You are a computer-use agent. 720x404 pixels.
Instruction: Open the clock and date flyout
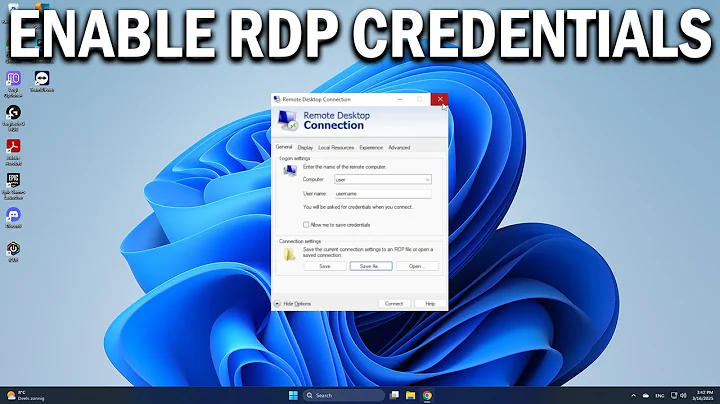[704, 395]
